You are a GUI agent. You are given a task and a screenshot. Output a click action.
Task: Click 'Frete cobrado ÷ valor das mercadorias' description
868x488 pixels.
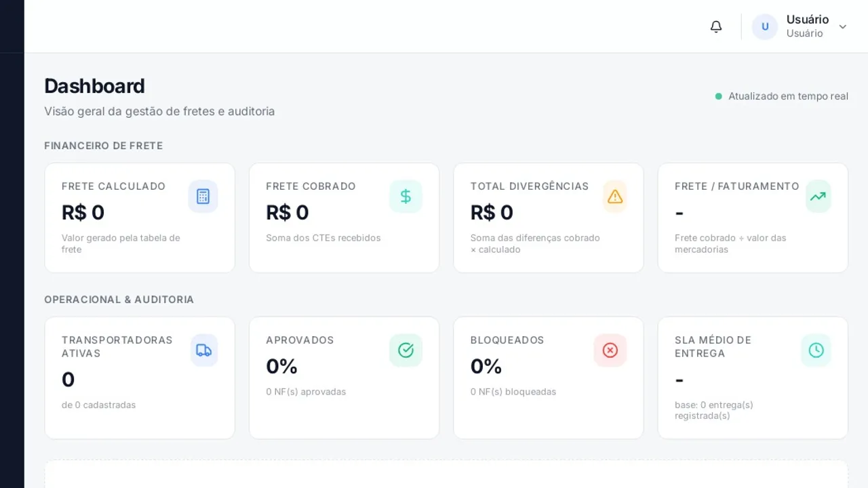coord(730,243)
